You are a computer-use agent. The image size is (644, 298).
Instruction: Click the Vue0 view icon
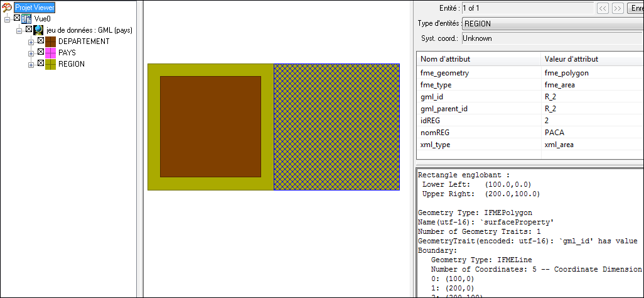pos(27,19)
